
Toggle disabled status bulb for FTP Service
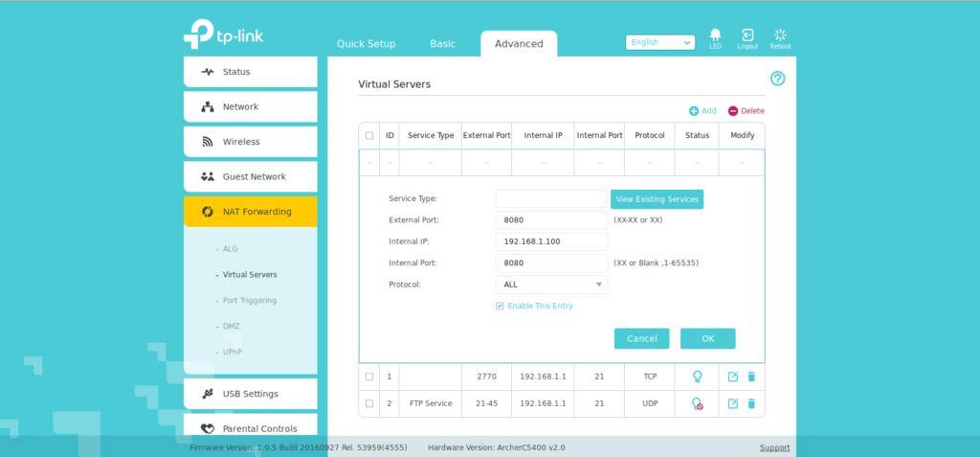[698, 404]
